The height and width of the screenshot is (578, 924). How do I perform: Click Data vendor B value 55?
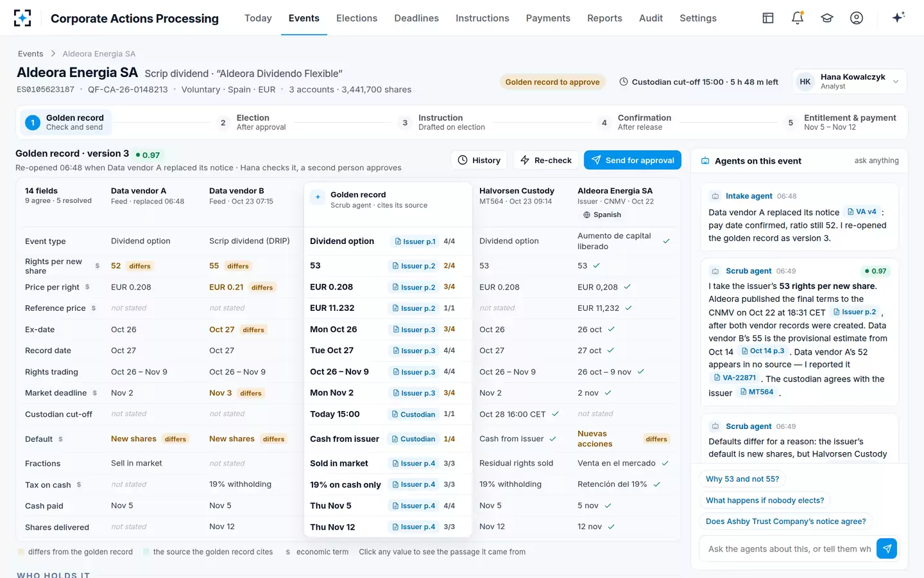coord(214,266)
